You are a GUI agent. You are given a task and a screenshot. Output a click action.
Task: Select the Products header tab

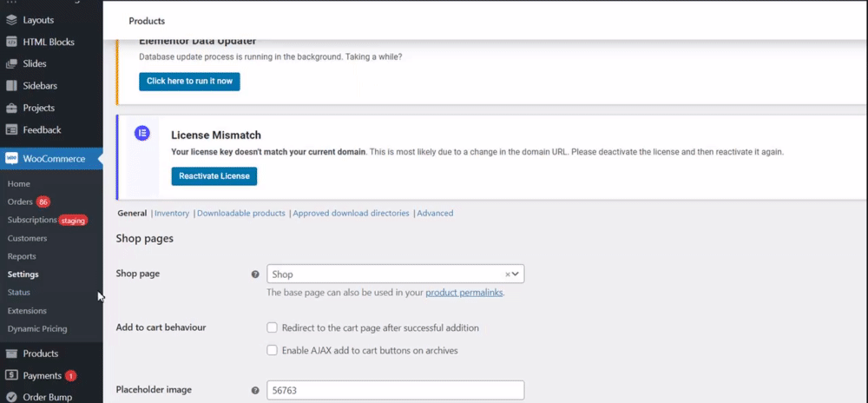click(147, 21)
